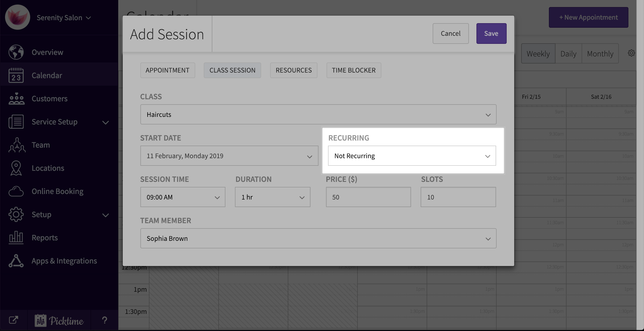The image size is (644, 331).
Task: Open calendar settings gear icon
Action: tap(631, 53)
